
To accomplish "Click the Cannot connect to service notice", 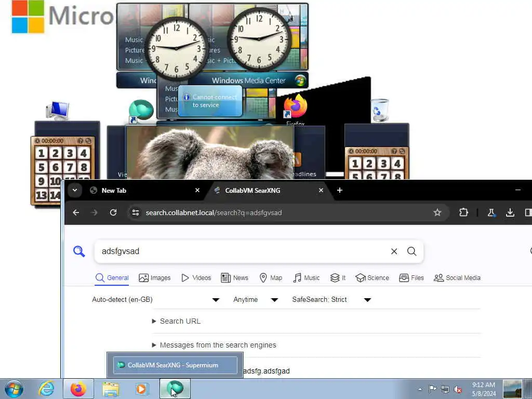I will (x=210, y=101).
